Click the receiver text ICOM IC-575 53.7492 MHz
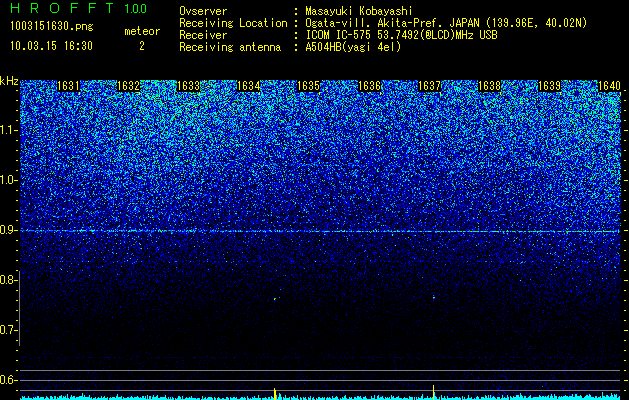 tap(401, 35)
